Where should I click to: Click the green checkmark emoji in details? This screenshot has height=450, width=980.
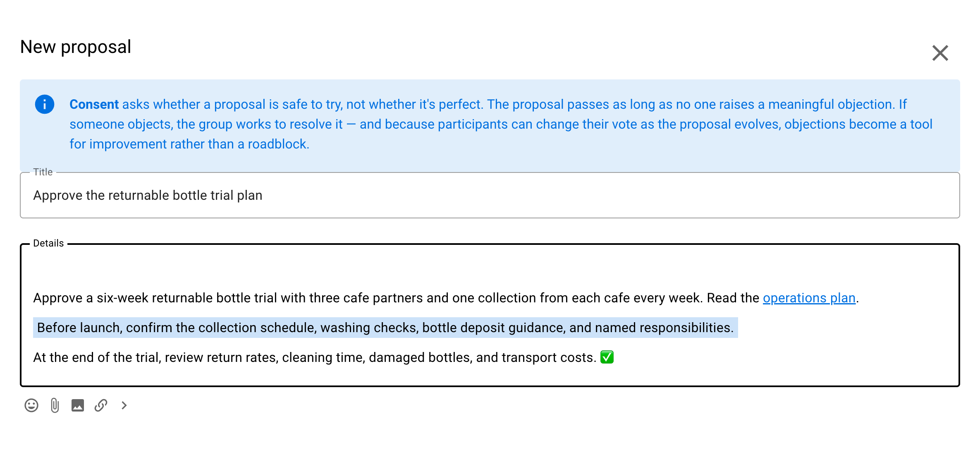[x=607, y=357]
